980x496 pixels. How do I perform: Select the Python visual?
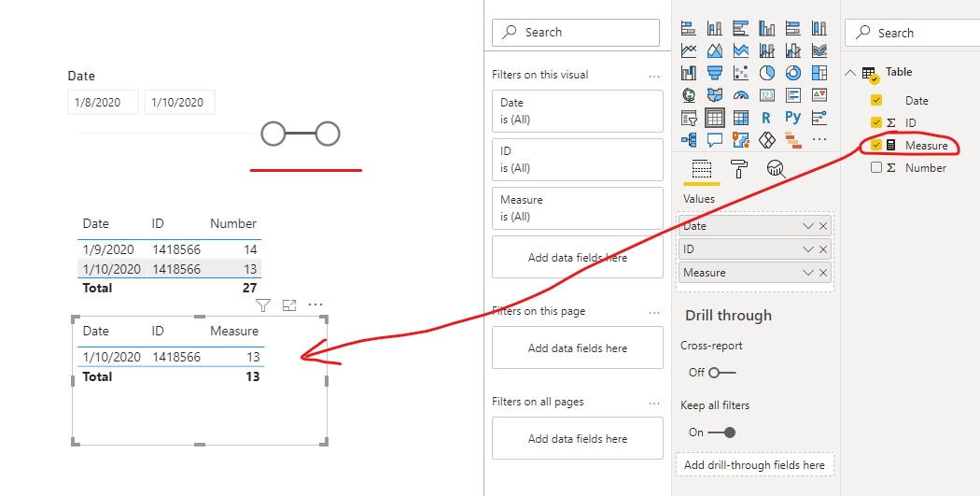[x=793, y=118]
